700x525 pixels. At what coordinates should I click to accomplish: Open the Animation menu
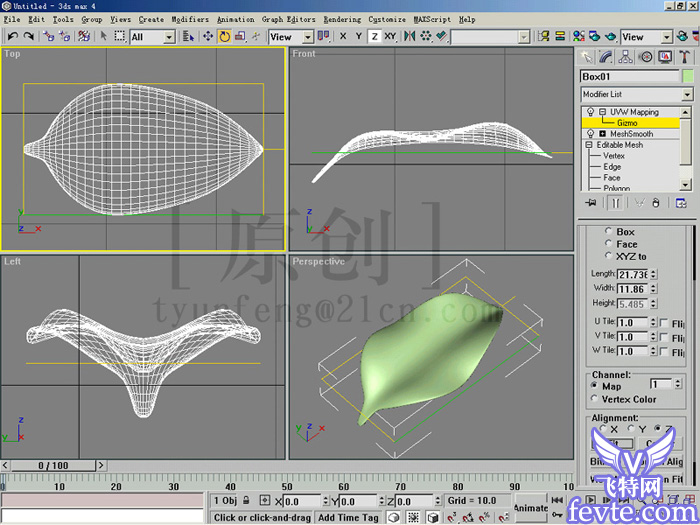coord(236,19)
